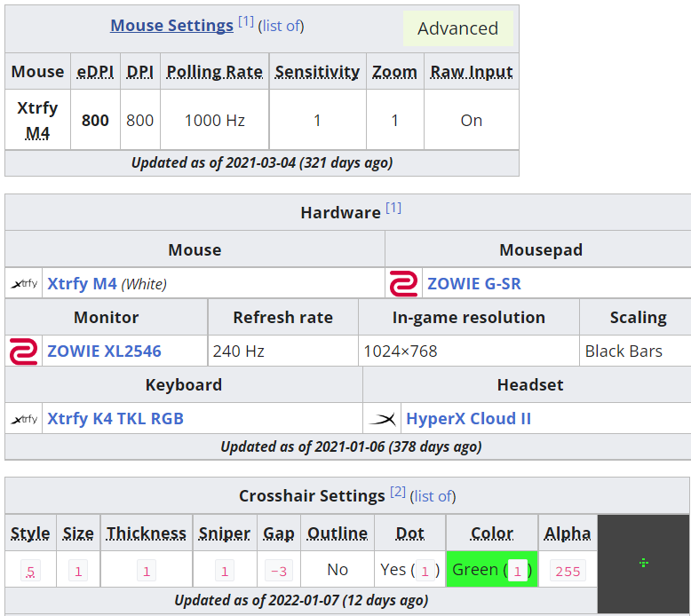Click the bold 800 eDPI value
The width and height of the screenshot is (691, 616).
(x=95, y=120)
